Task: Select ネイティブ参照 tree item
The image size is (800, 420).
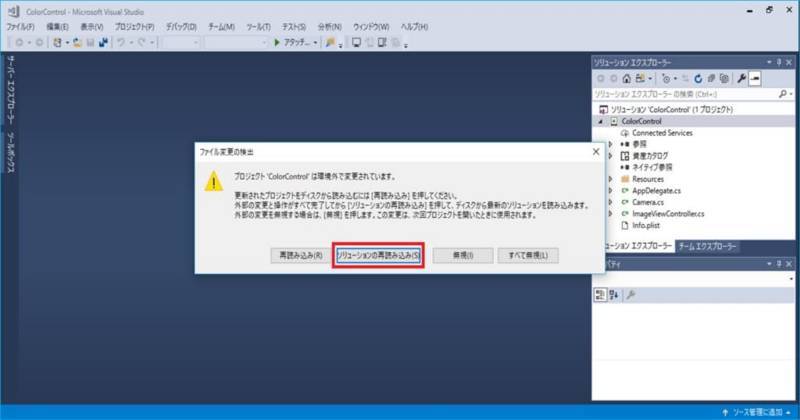Action: [x=652, y=167]
